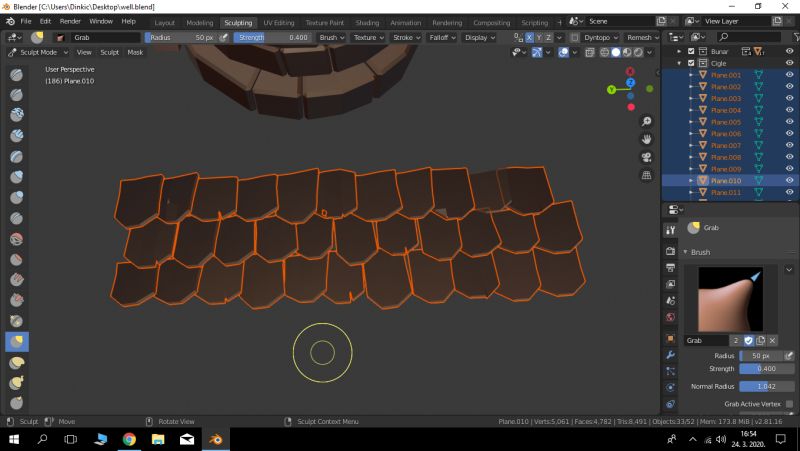Open the Stroke dropdown
This screenshot has height=451, width=800.
[x=406, y=38]
